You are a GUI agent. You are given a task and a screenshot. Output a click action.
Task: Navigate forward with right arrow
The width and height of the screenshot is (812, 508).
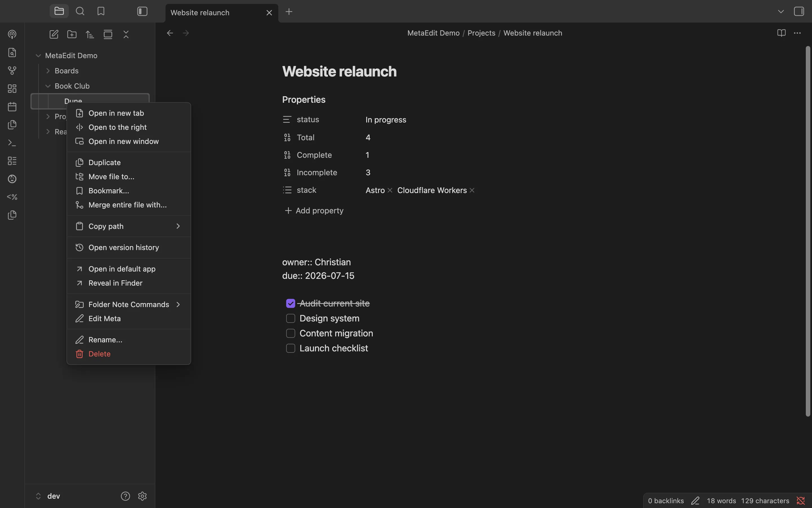pos(186,33)
